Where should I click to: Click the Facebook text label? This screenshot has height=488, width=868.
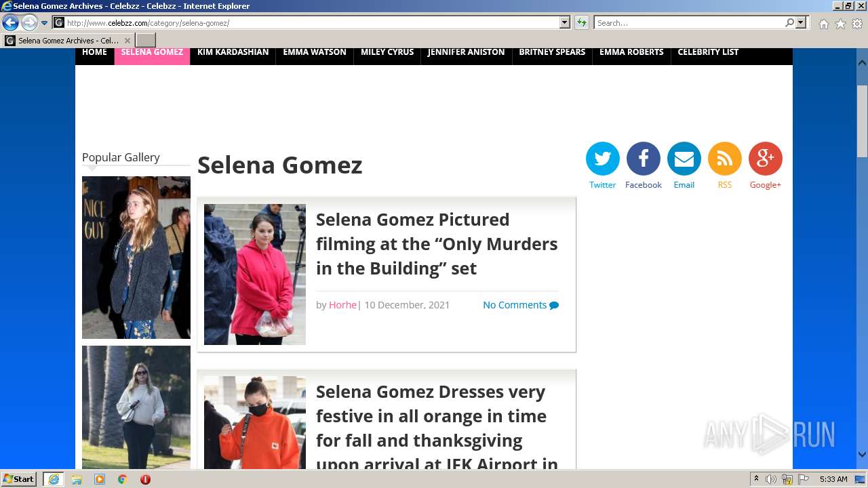(x=644, y=185)
